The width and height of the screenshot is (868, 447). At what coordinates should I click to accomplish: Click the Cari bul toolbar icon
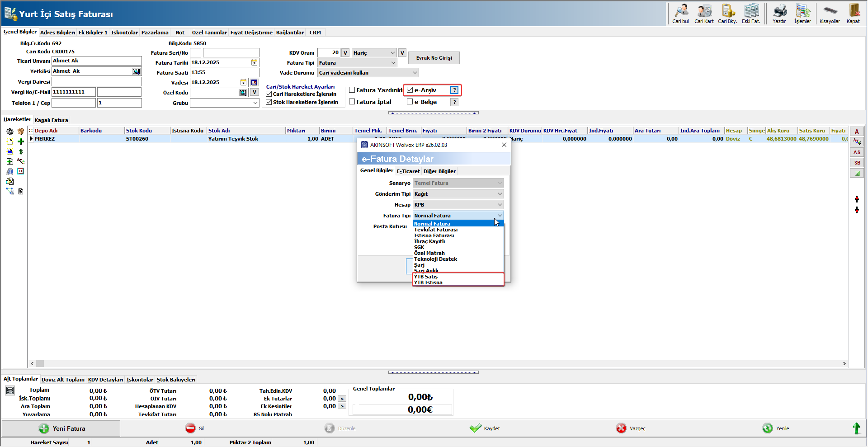680,11
